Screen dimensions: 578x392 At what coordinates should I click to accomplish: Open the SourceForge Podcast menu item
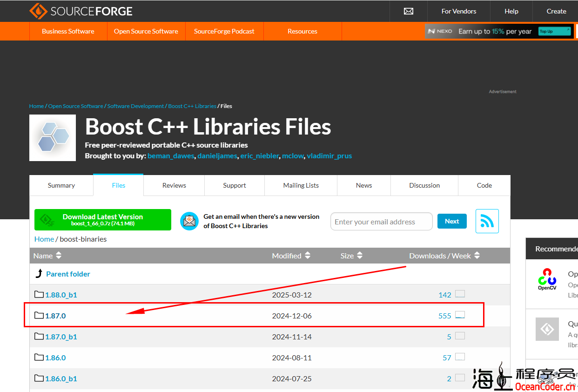point(224,31)
